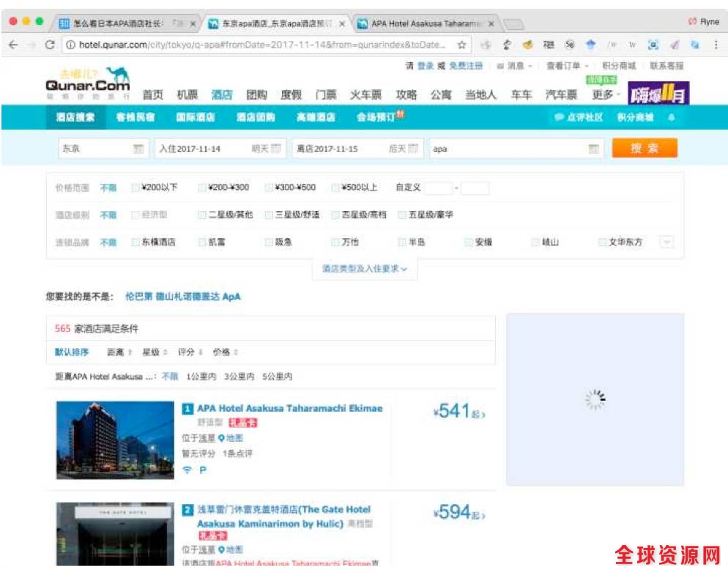Open 机票 in the main navigation
The width and height of the screenshot is (728, 573).
pos(187,95)
